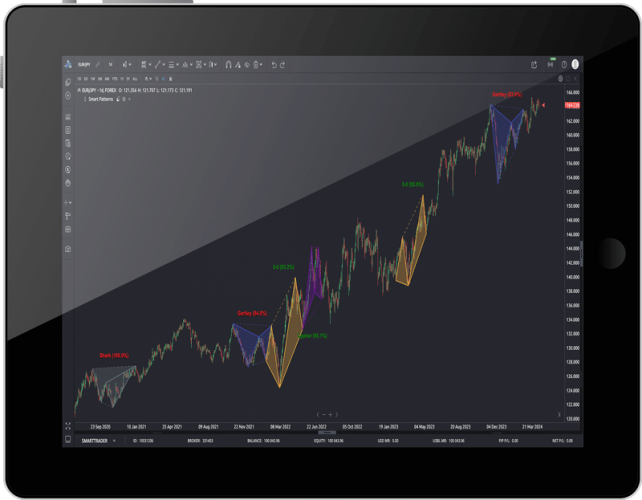
Task: Open the SMARTTRADER account dropdown
Action: click(x=98, y=441)
